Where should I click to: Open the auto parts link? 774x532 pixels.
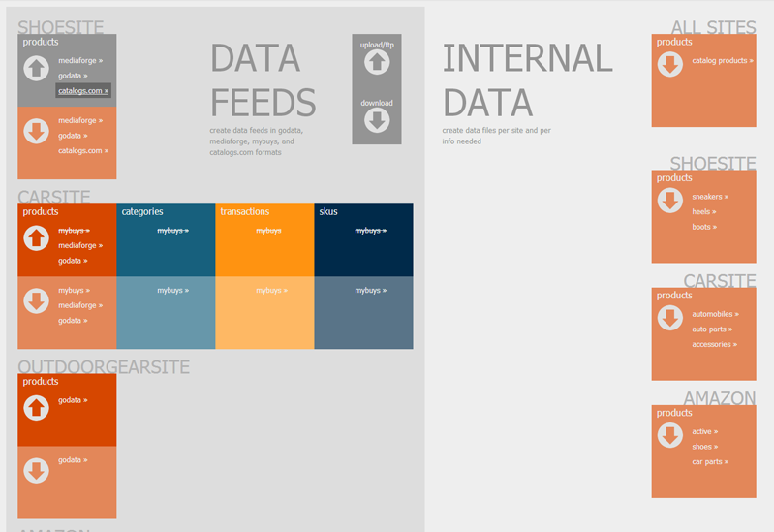point(712,329)
